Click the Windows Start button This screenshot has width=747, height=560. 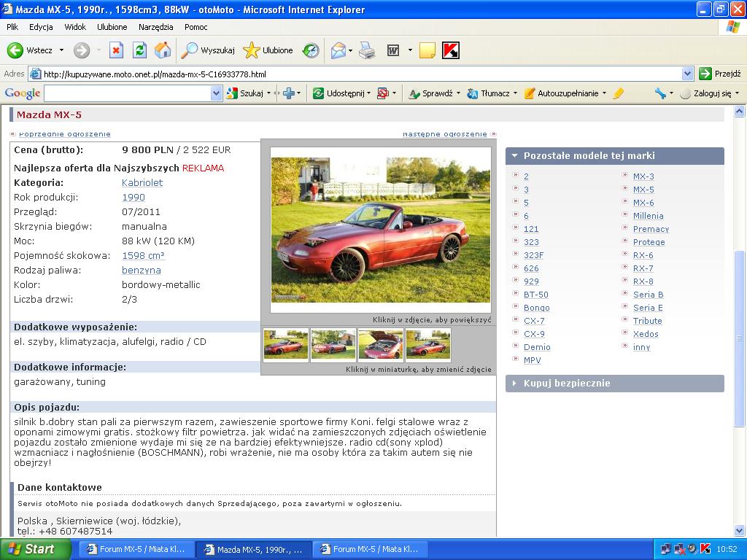pyautogui.click(x=34, y=549)
